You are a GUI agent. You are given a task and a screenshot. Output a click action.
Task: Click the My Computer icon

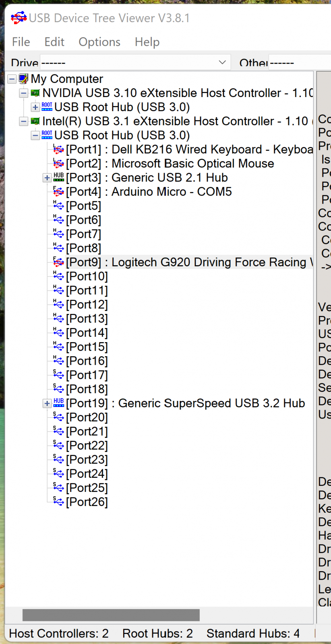coord(23,78)
